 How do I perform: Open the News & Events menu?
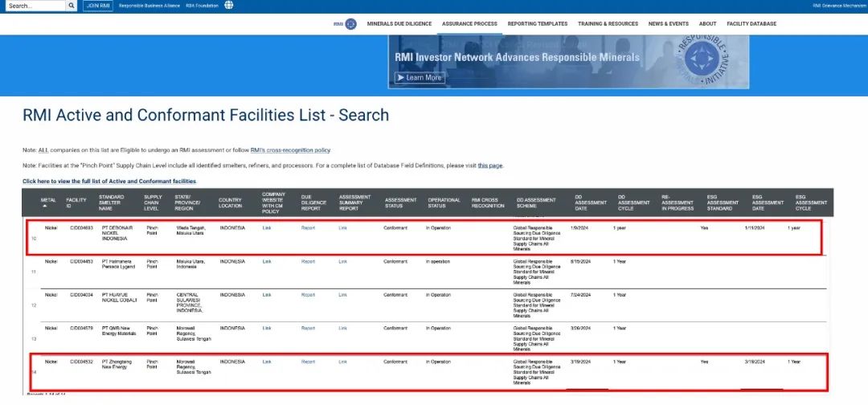pos(669,24)
